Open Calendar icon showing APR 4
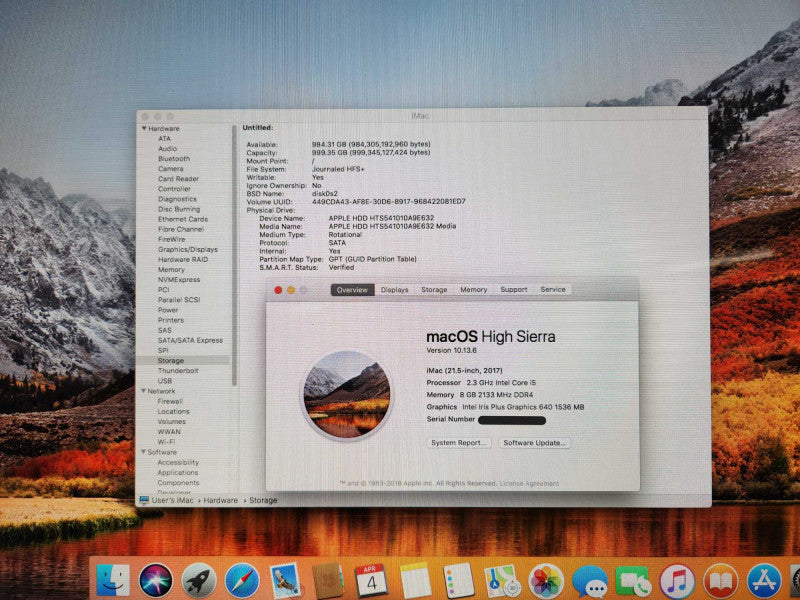Viewport: 800px width, 600px height. coord(371,580)
